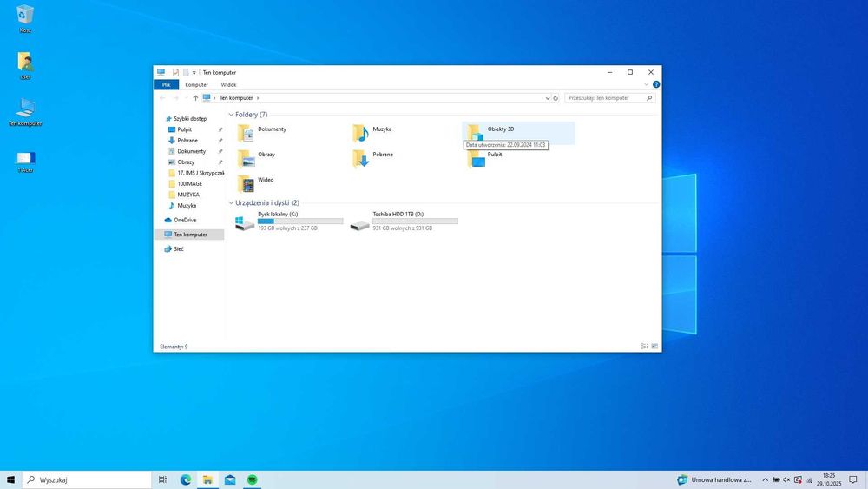Click the Toshiba HDD (D:) usage bar
Viewport: 868px width, 489px height.
[x=415, y=221]
